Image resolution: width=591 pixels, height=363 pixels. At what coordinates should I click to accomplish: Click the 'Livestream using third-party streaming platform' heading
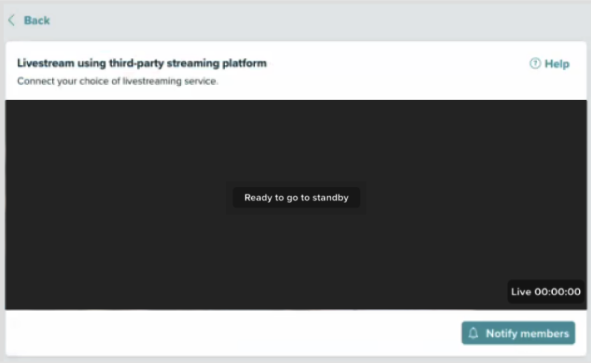(142, 63)
